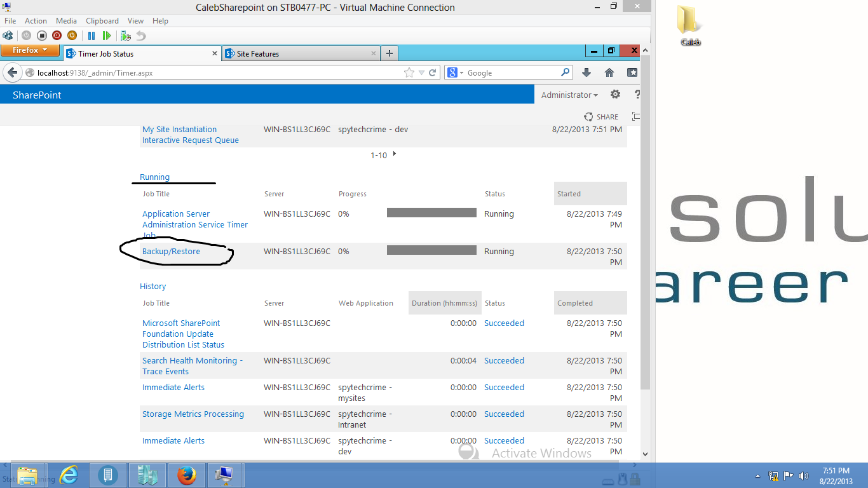Click the Running section heading link
868x488 pixels.
[154, 177]
